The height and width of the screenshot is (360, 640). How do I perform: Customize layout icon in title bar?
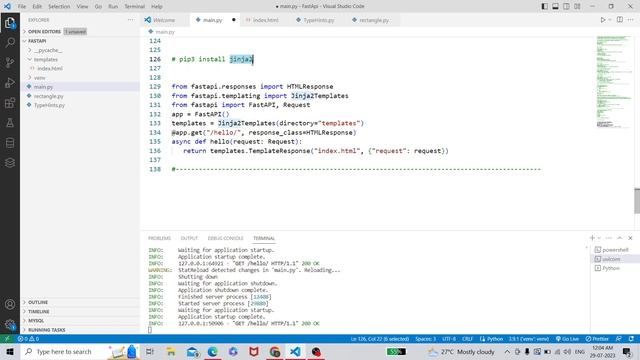tap(577, 6)
